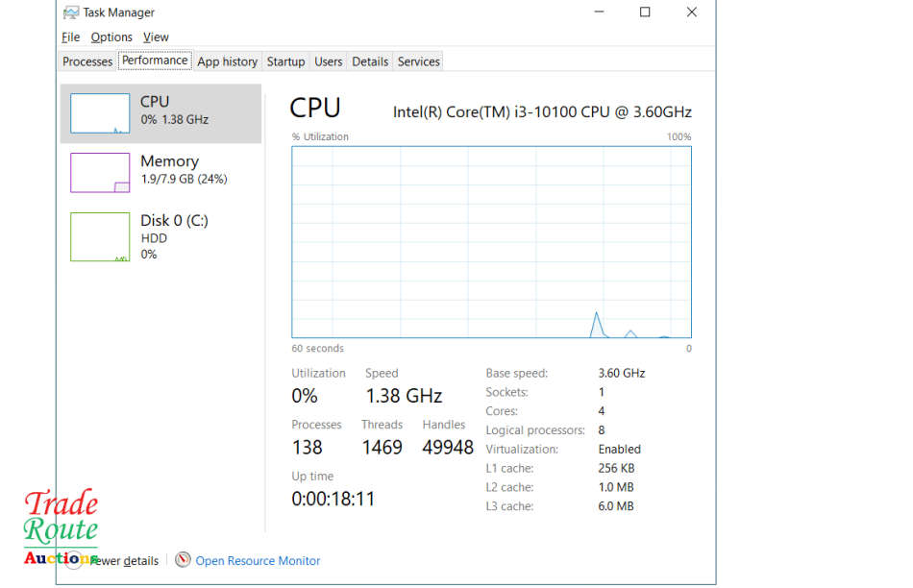Select the CPU mini graph thumbnail
The width and height of the screenshot is (913, 588).
[100, 113]
